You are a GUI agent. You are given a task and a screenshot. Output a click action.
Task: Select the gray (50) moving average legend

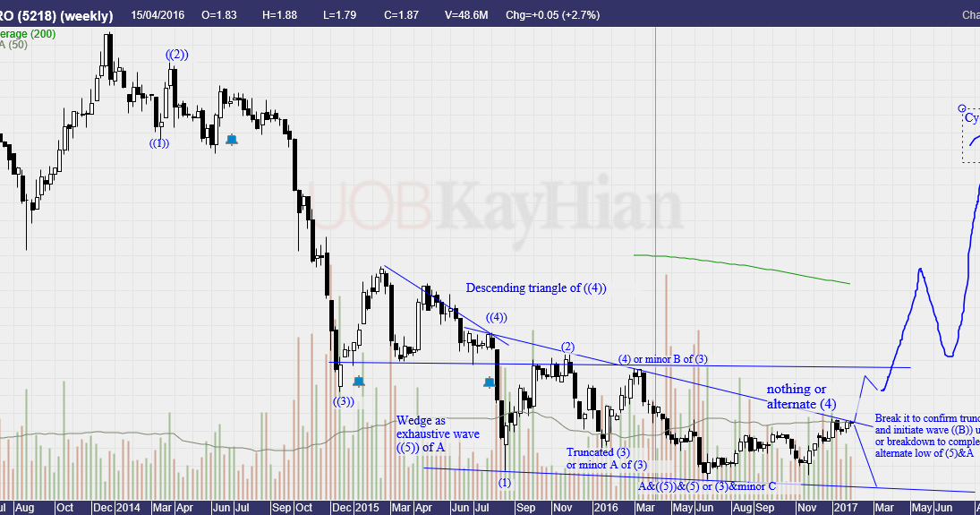13,45
